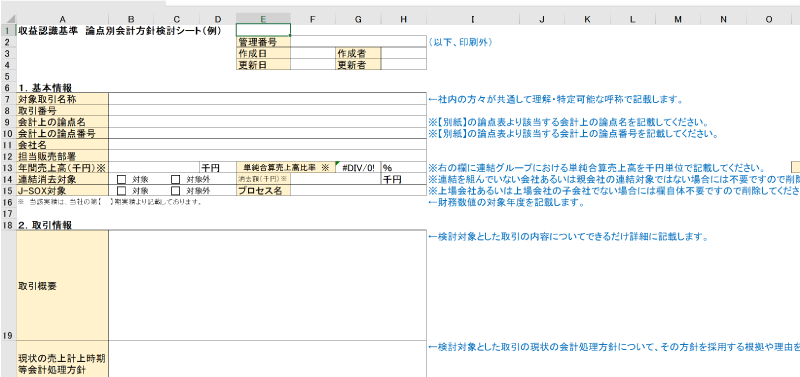Image resolution: width=800 pixels, height=377 pixels.
Task: Click input cell for 会社名
Action: coord(267,145)
